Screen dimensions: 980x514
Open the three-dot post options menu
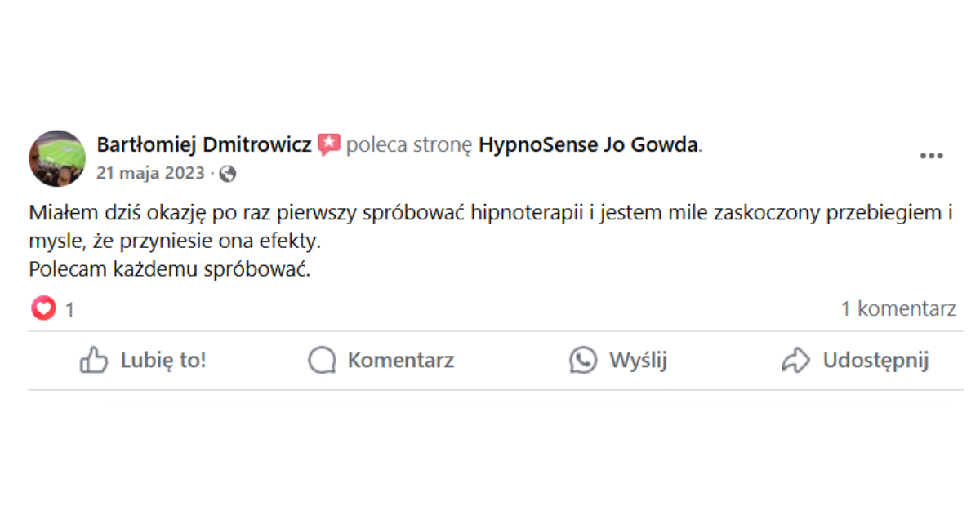[931, 157]
